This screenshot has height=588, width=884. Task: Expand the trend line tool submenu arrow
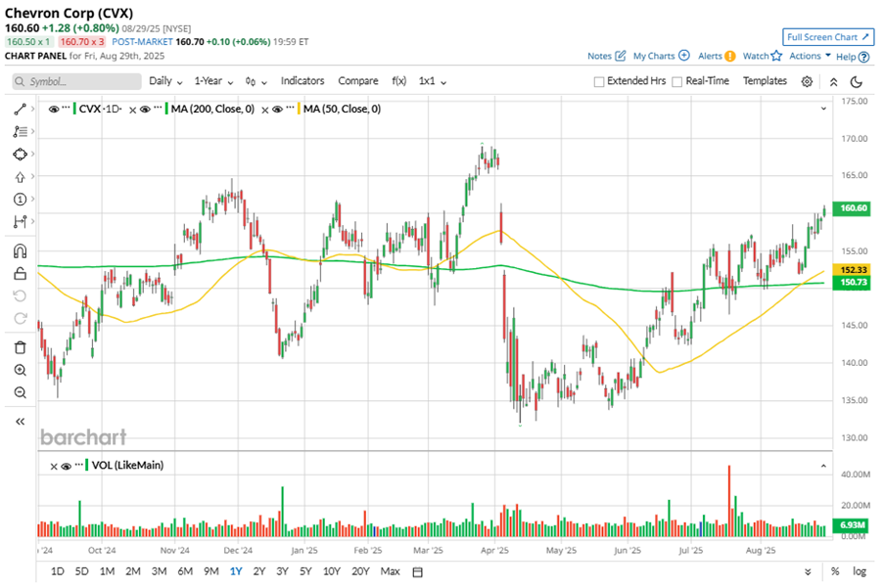click(x=32, y=109)
